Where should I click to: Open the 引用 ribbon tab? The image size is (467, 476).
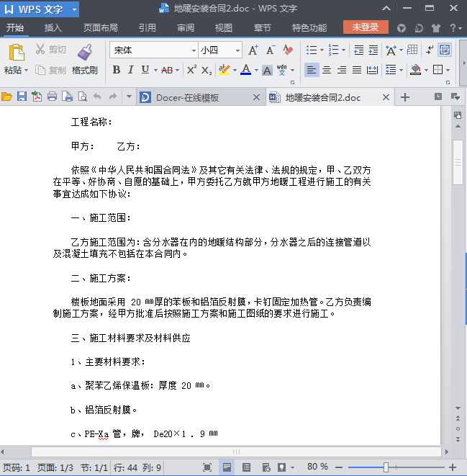pos(148,28)
